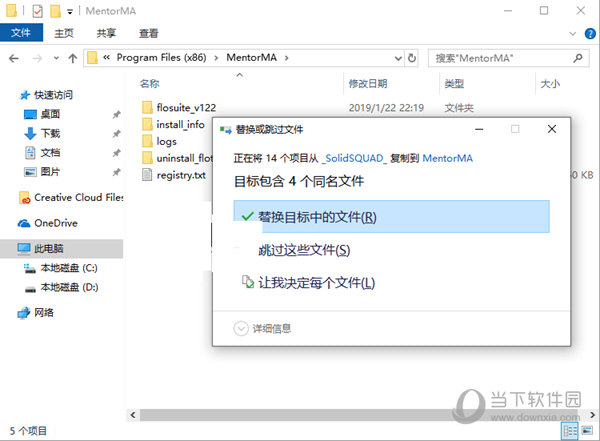The height and width of the screenshot is (441, 600).
Task: Select the flosuite_v122 folder
Action: click(186, 108)
